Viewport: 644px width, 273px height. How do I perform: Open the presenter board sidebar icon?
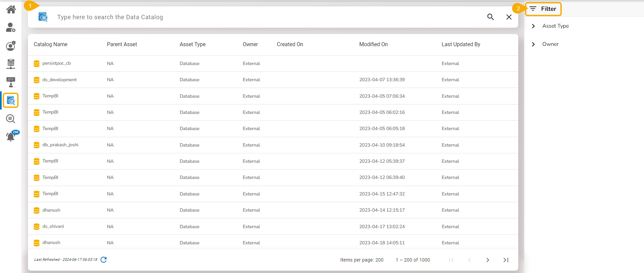11,82
